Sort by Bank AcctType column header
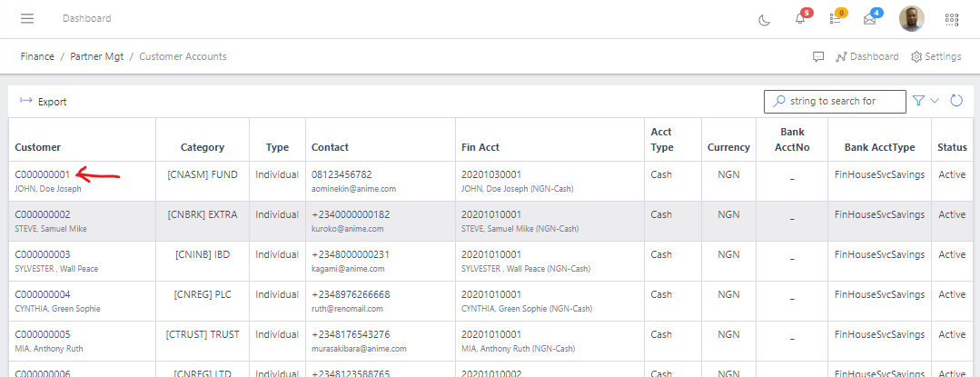The height and width of the screenshot is (377, 980). 879,147
